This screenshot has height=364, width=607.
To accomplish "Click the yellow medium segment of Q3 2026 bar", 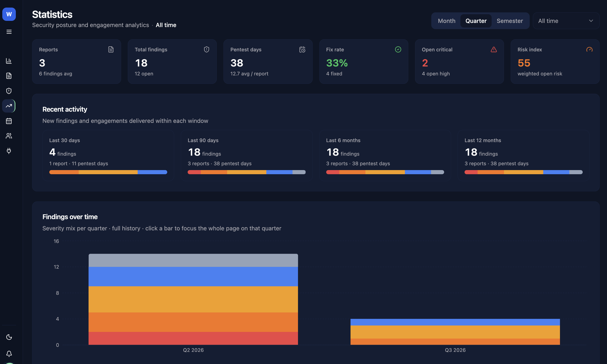I will click(x=455, y=332).
